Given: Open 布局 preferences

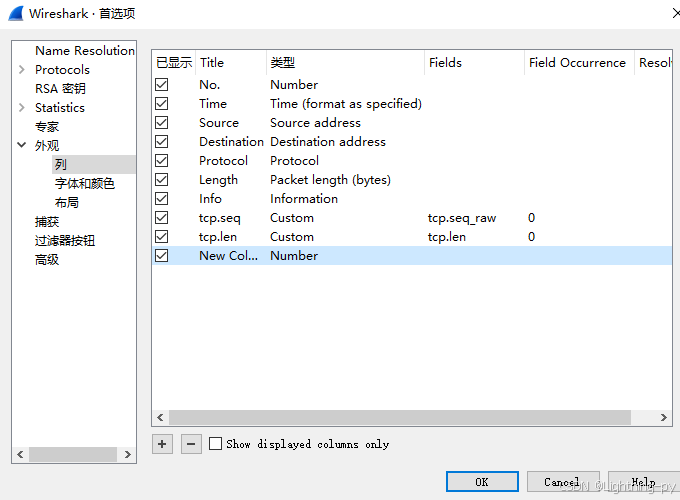Looking at the screenshot, I should pyautogui.click(x=67, y=203).
